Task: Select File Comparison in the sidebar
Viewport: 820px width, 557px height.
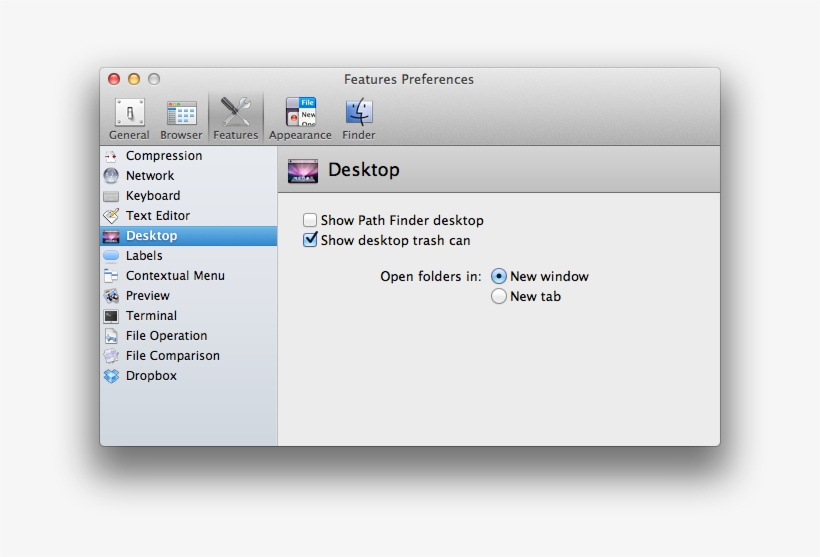Action: tap(188, 356)
